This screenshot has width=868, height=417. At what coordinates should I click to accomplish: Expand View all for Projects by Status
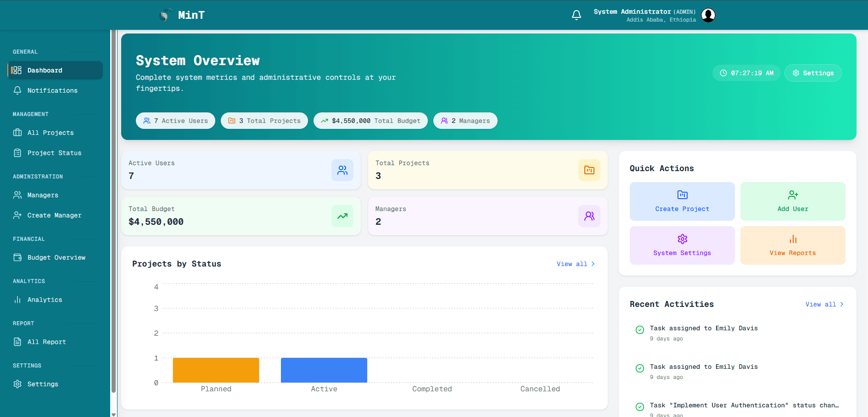click(x=576, y=264)
